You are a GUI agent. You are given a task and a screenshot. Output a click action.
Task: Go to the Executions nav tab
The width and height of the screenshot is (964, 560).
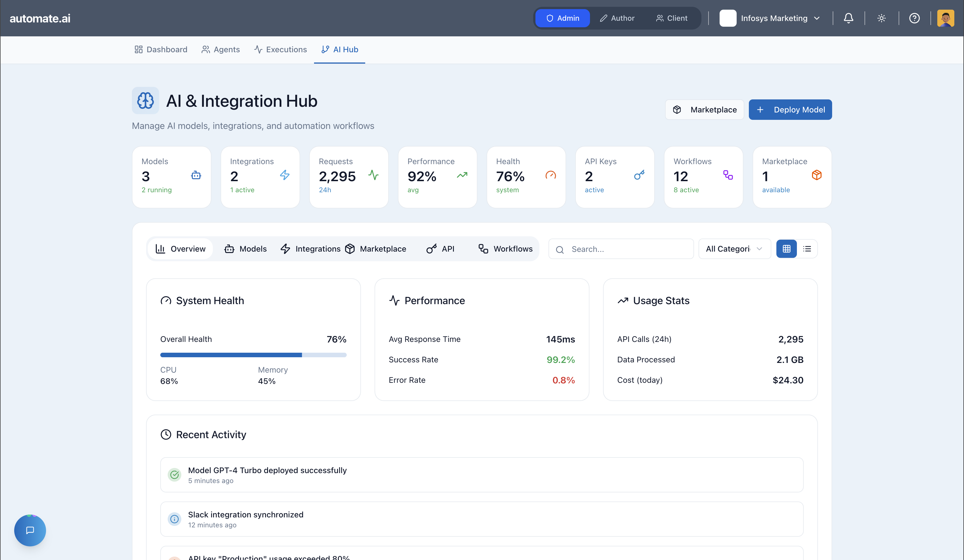click(x=281, y=49)
